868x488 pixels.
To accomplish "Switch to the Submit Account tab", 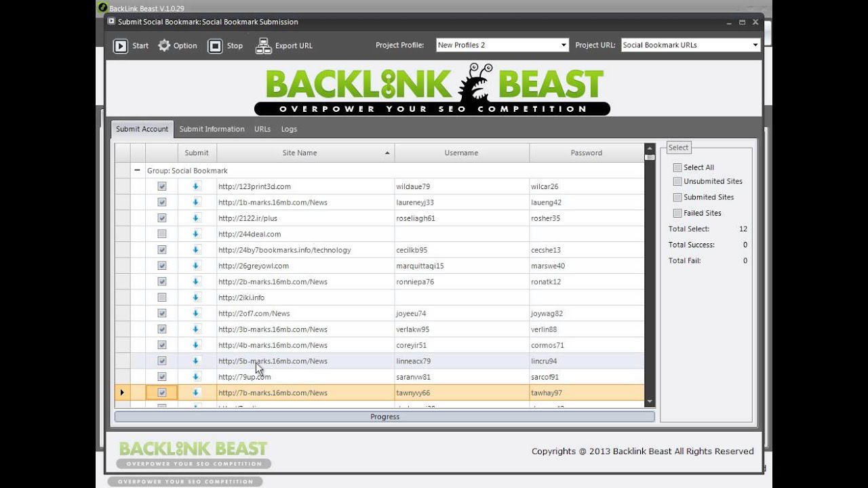I will (142, 129).
